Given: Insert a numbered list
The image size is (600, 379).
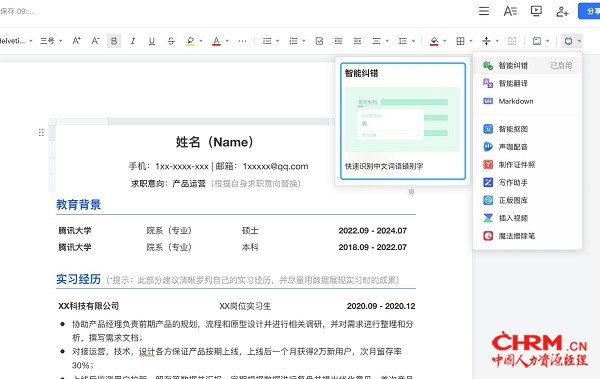Looking at the screenshot, I should click(x=293, y=41).
